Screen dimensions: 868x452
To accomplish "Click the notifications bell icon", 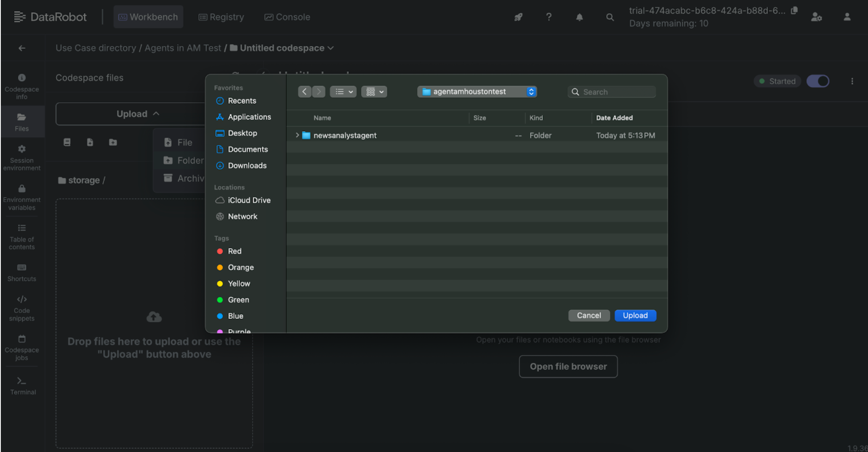I will point(579,17).
